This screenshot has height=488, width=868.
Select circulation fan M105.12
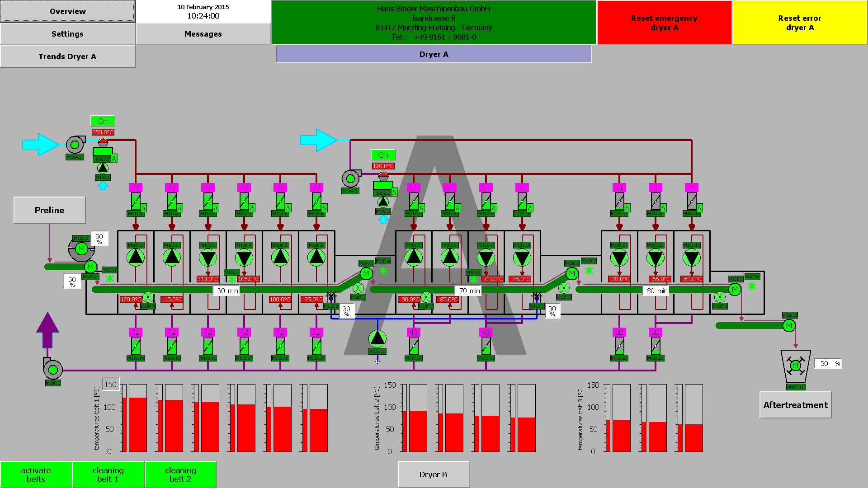pos(656,258)
